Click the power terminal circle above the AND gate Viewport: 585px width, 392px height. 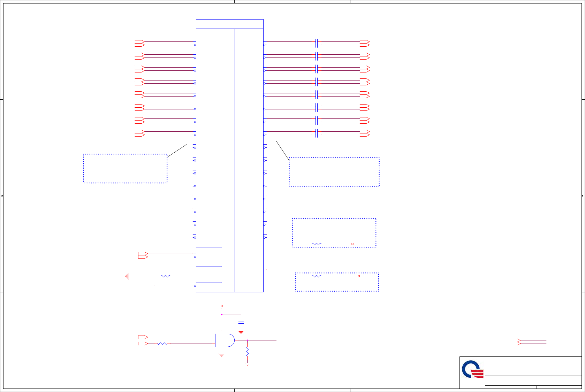(222, 306)
